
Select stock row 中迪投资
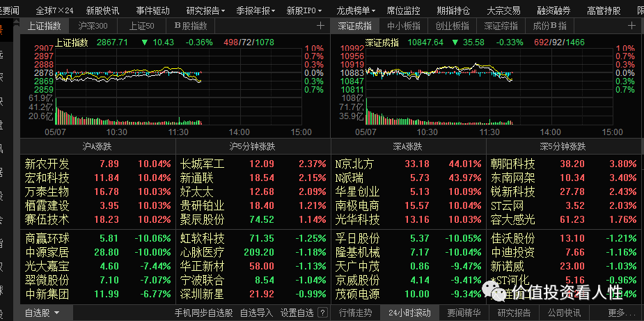pyautogui.click(x=563, y=252)
